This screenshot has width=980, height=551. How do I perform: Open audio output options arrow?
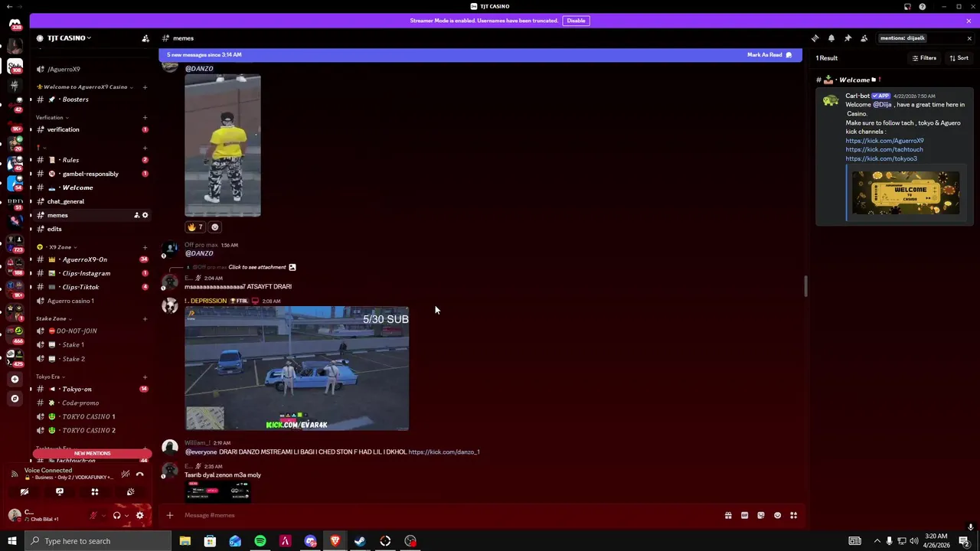[x=126, y=516]
